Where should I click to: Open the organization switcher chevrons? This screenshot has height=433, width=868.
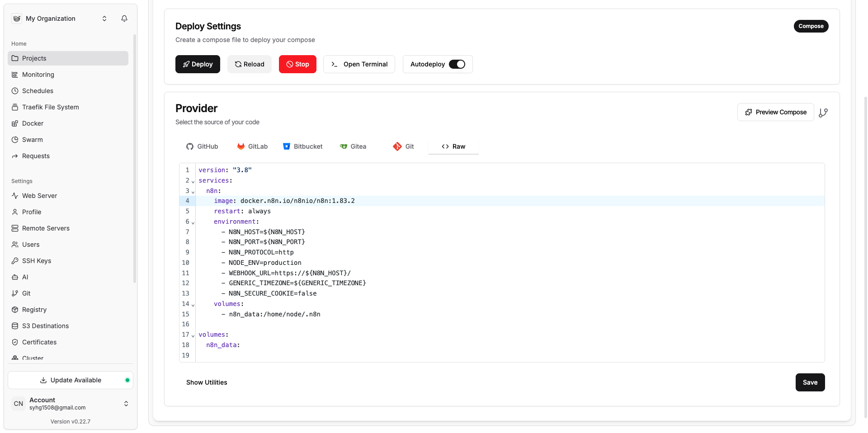(104, 19)
